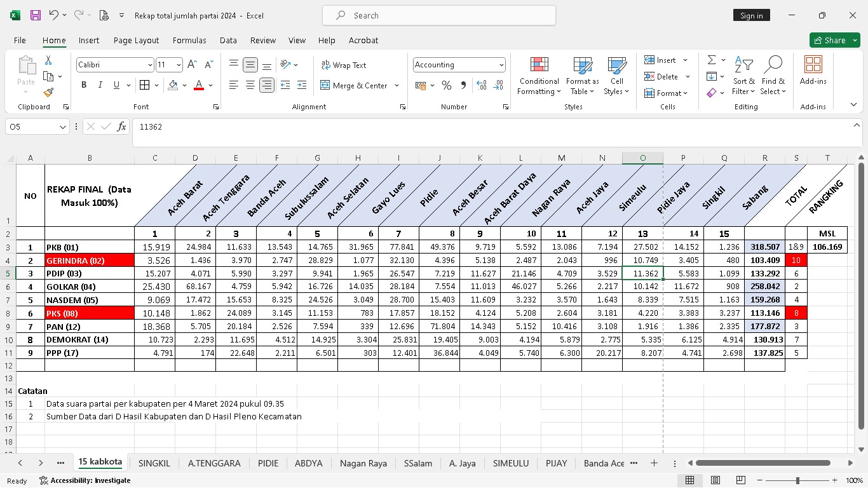Toggle Italic text formatting
Viewport: 868px width, 488px height.
[100, 85]
